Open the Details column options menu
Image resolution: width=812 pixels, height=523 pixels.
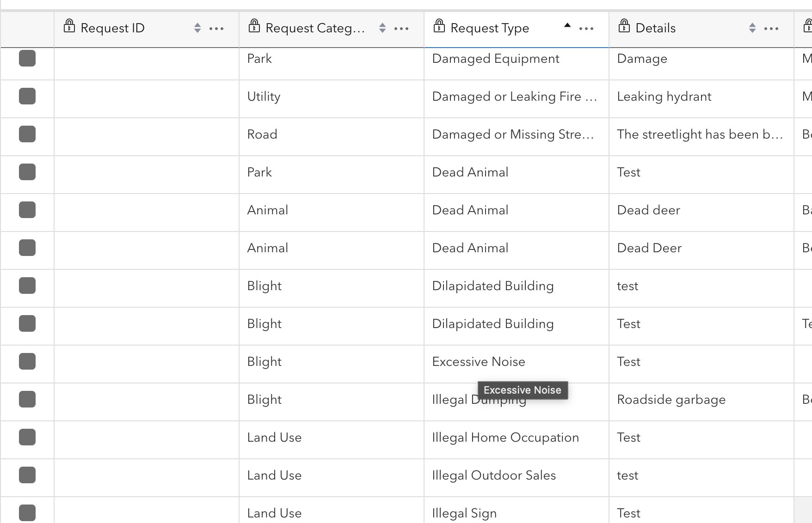(x=771, y=29)
